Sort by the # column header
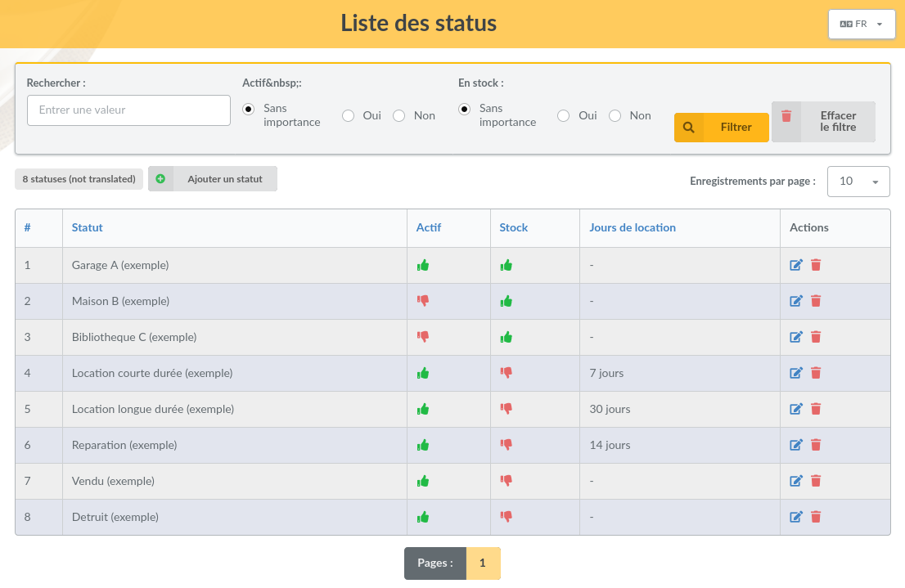Viewport: 905px width, 588px height. point(28,227)
